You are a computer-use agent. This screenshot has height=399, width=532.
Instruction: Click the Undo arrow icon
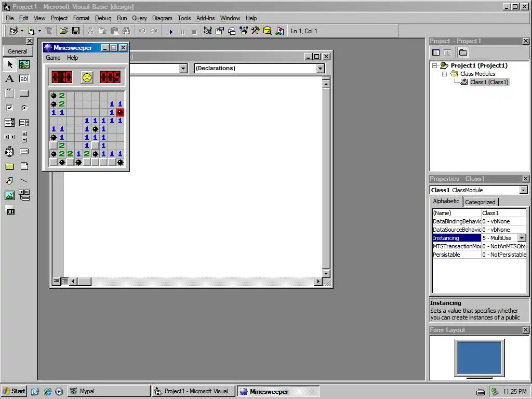click(142, 31)
